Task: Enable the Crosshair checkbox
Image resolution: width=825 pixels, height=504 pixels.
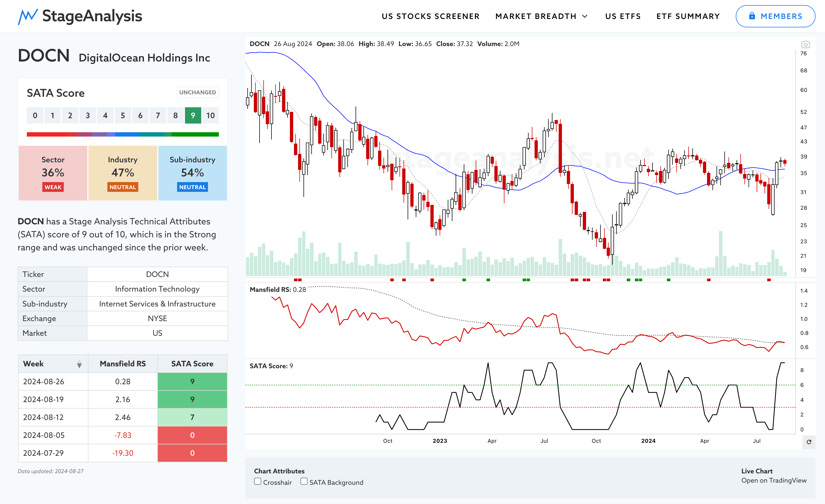Action: click(x=257, y=481)
